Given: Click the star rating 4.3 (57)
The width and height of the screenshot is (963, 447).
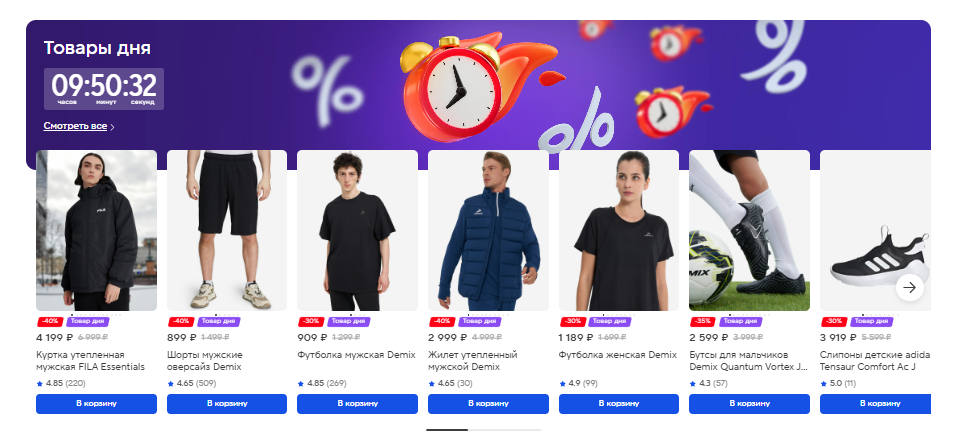Looking at the screenshot, I should pos(708,383).
